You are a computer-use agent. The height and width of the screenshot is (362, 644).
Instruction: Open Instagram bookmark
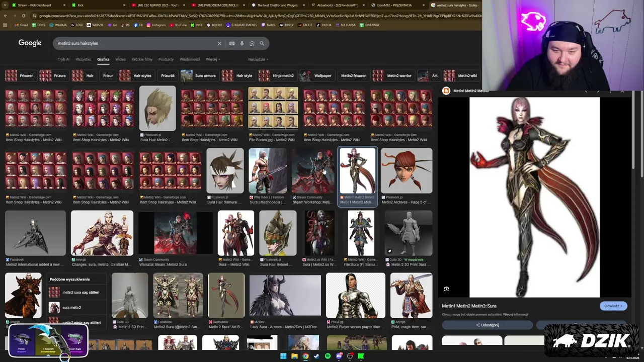pyautogui.click(x=155, y=25)
